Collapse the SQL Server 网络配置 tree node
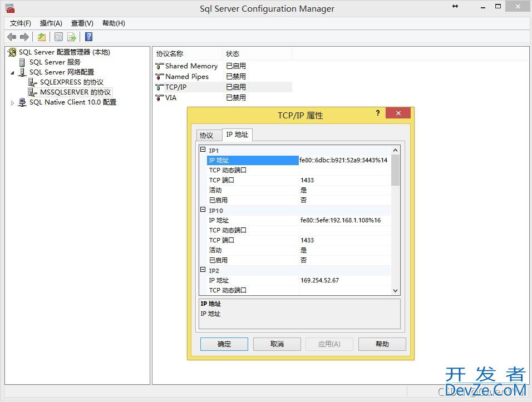Image resolution: width=532 pixels, height=402 pixels. [x=13, y=73]
